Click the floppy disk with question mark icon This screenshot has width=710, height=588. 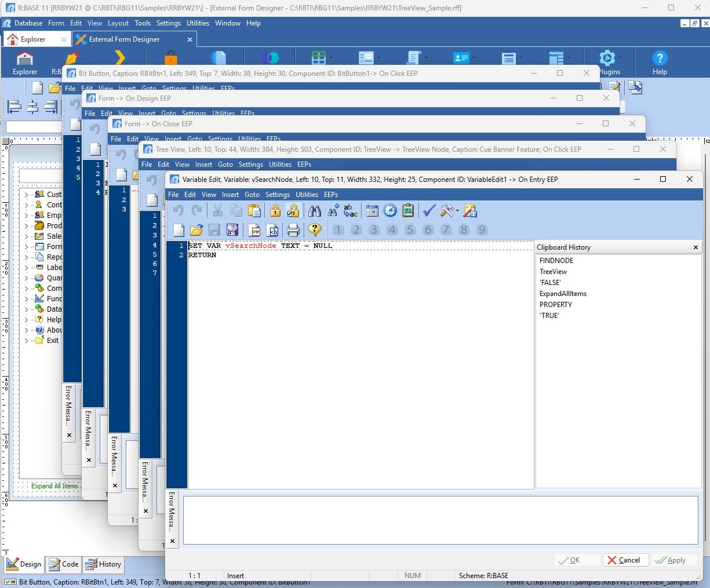pos(232,230)
